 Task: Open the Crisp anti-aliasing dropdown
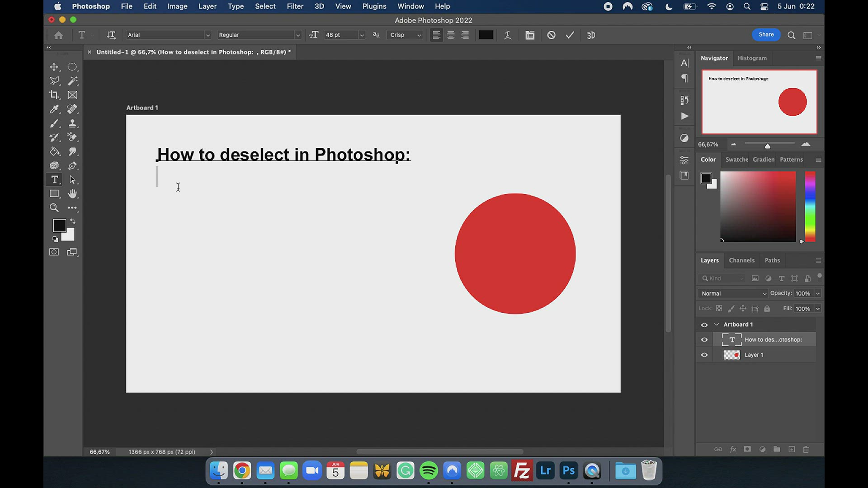405,35
